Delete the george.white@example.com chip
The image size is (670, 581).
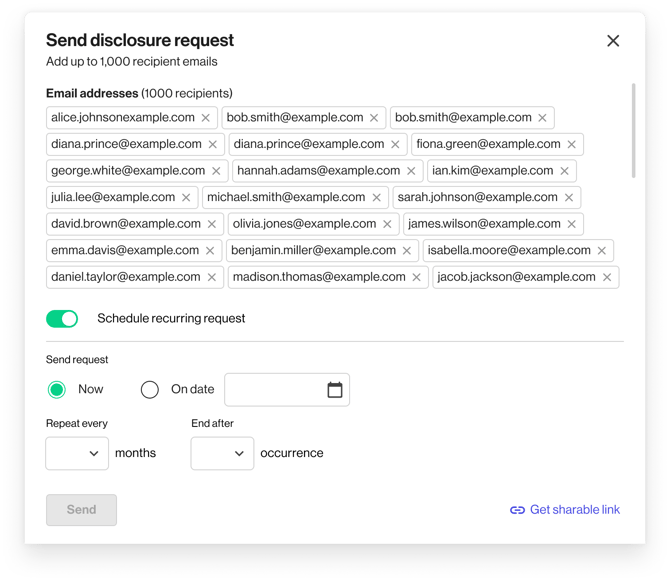216,171
